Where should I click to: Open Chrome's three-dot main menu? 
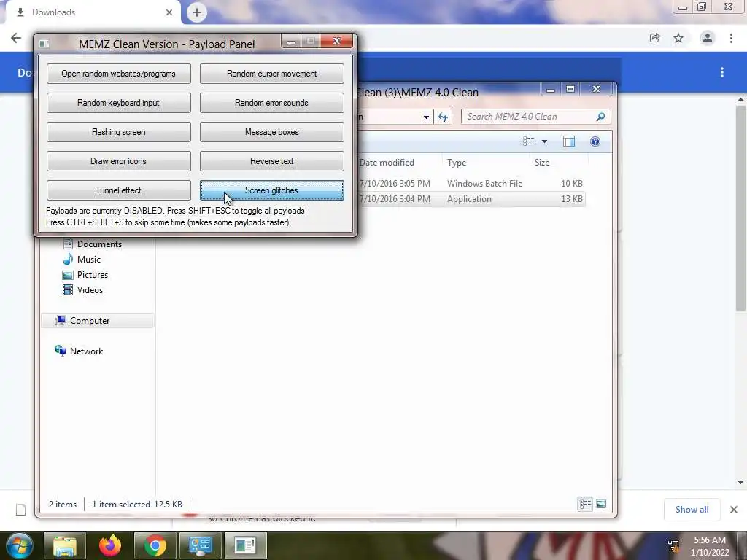pos(731,38)
